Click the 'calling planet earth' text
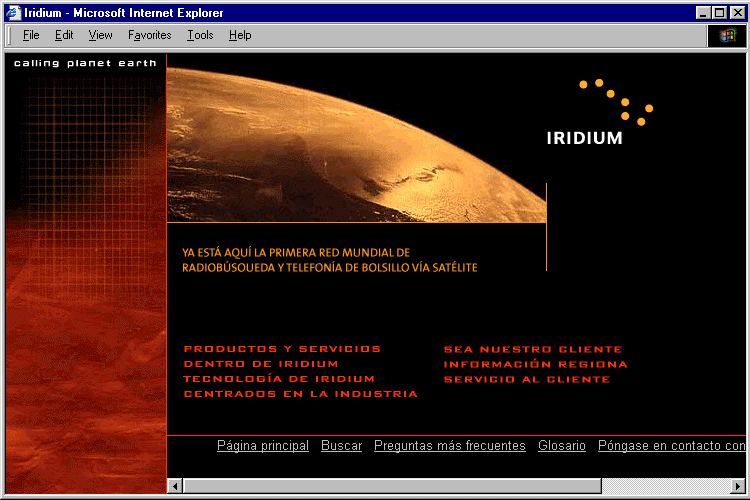Image resolution: width=750 pixels, height=500 pixels. point(85,63)
